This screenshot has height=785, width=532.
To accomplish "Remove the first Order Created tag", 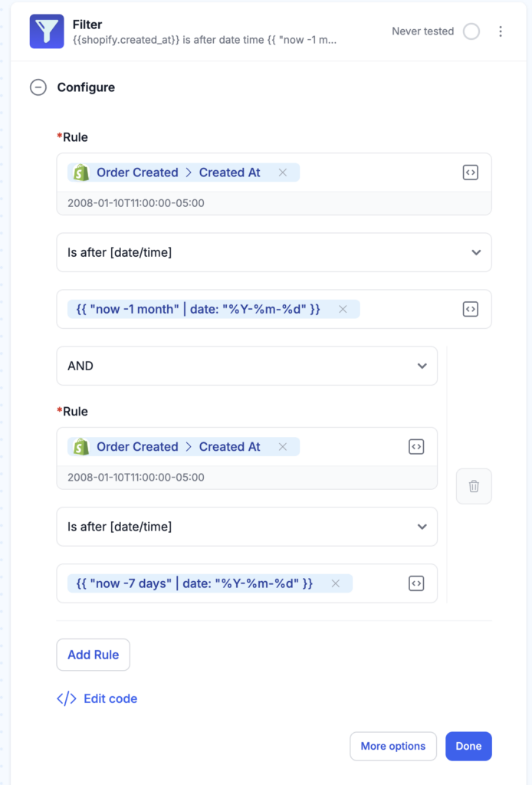I will click(x=283, y=172).
